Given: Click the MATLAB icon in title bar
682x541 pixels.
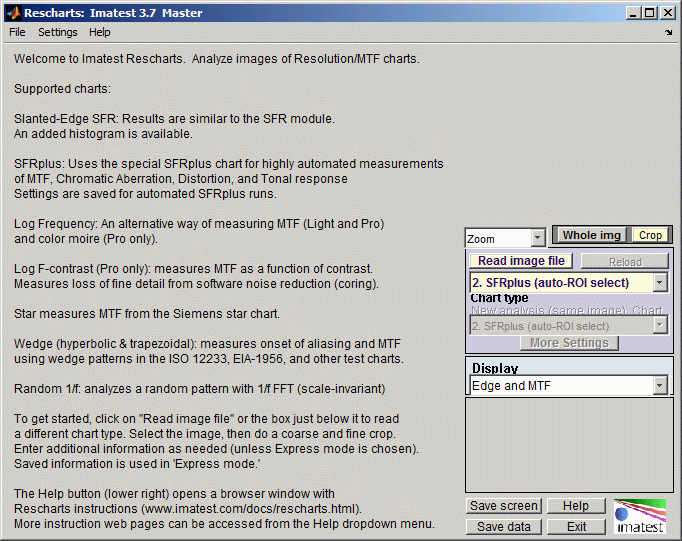Looking at the screenshot, I should (13, 13).
